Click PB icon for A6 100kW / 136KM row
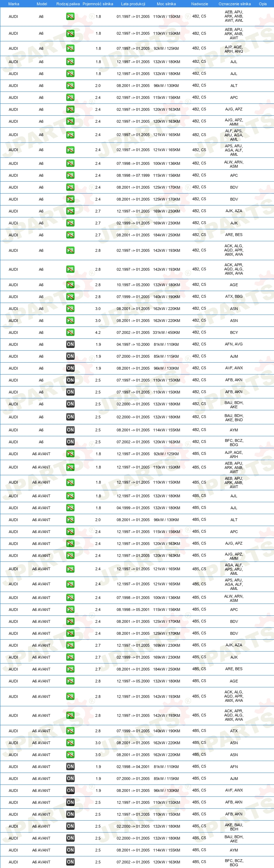 pyautogui.click(x=70, y=163)
